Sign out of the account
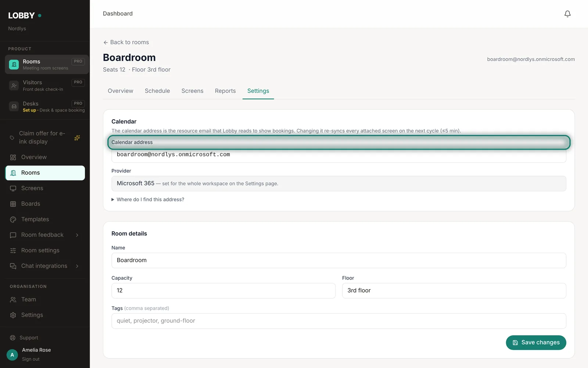The width and height of the screenshot is (588, 368). point(31,359)
